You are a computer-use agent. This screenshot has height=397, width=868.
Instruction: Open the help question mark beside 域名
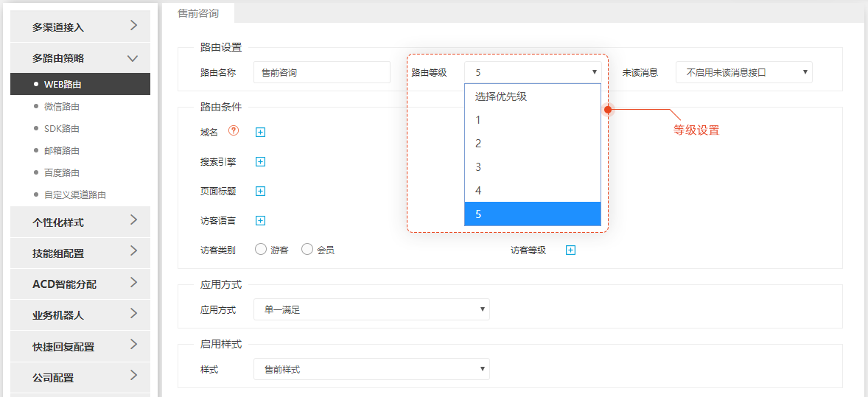(x=234, y=131)
